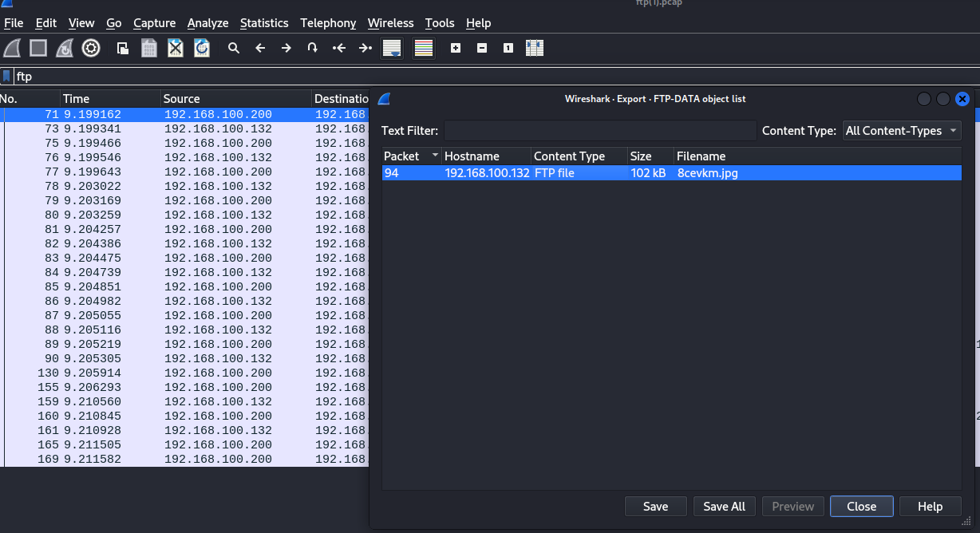Find a packet magnifier icon
Viewport: 980px width, 533px height.
[234, 48]
